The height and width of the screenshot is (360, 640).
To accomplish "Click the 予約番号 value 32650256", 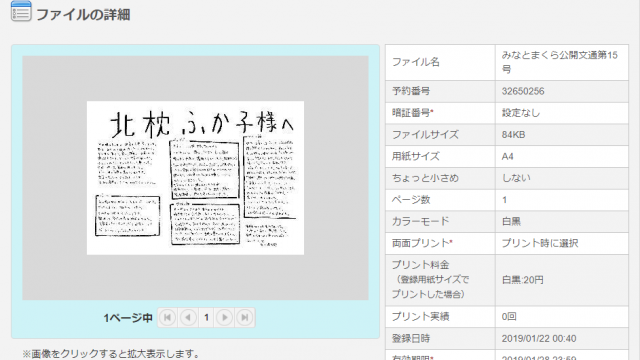I will pos(523,91).
